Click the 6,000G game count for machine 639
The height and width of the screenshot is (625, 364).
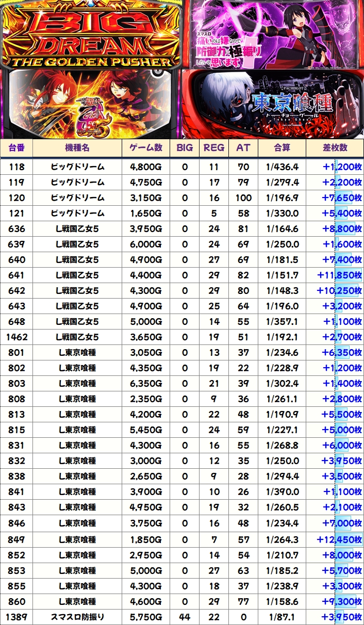(146, 244)
